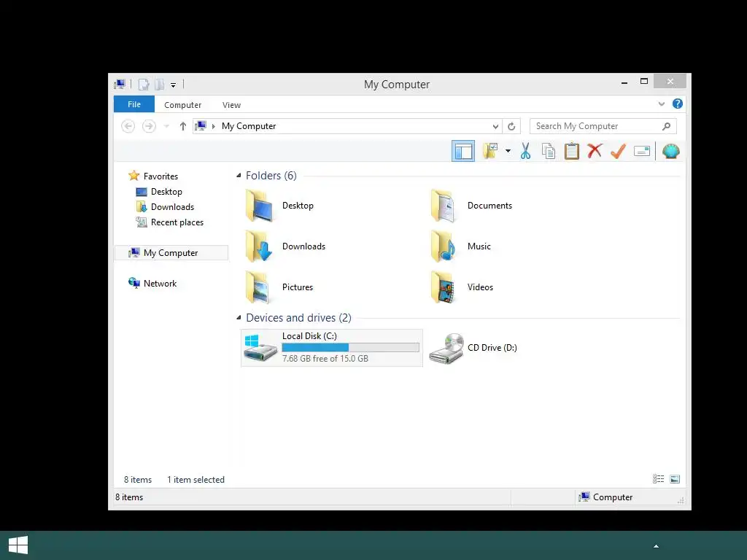Select the Videos folder icon
Image resolution: width=747 pixels, height=560 pixels.
point(444,287)
